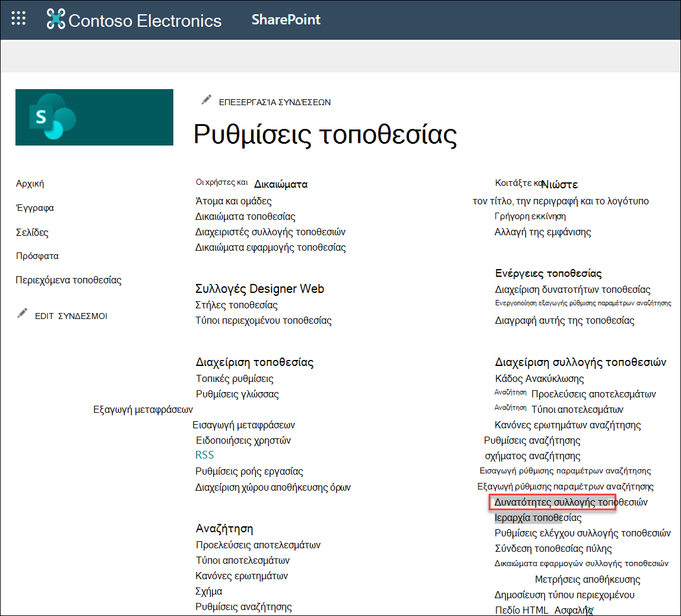Open Ρυθμίσεις αναζήτησης in site collection section
Image resolution: width=681 pixels, height=616 pixels.
click(532, 441)
